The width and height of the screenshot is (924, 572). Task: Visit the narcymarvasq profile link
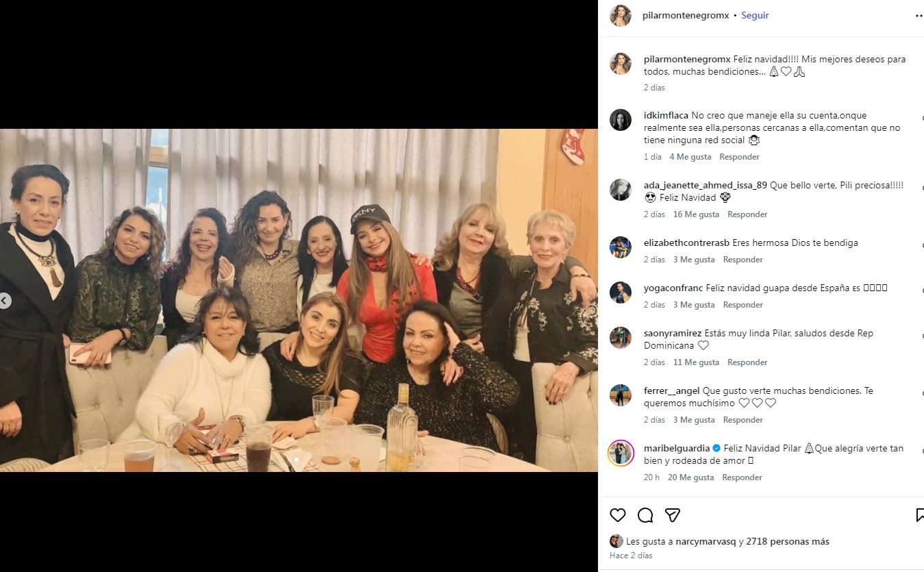point(706,541)
